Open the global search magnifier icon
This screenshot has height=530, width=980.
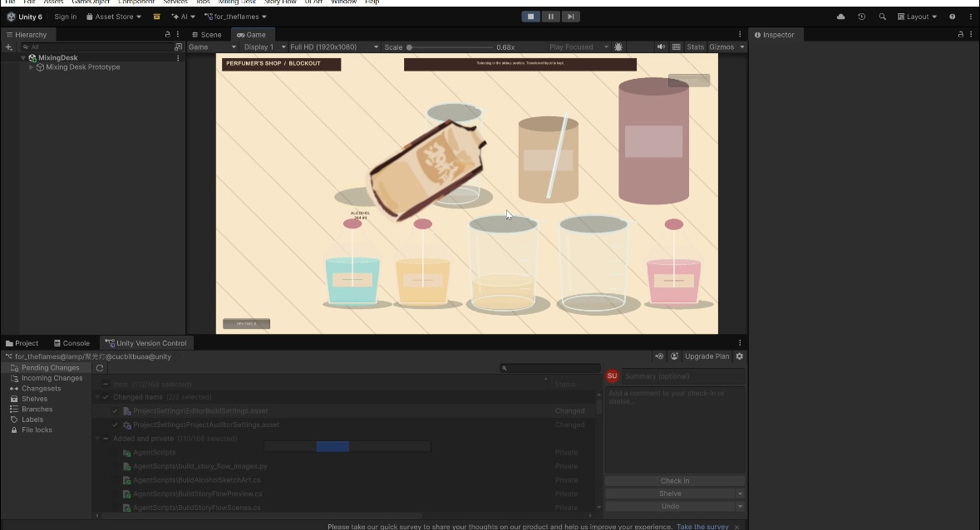coord(882,17)
